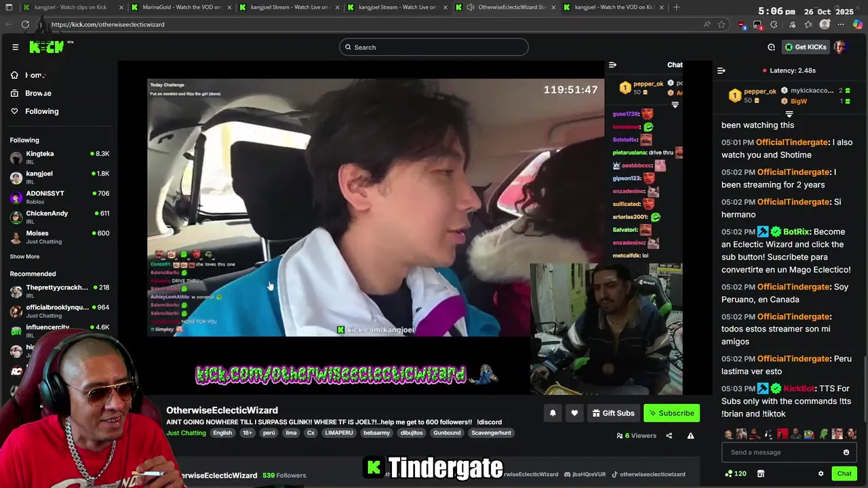
Task: View the 6 Viewers list
Action: pyautogui.click(x=636, y=436)
